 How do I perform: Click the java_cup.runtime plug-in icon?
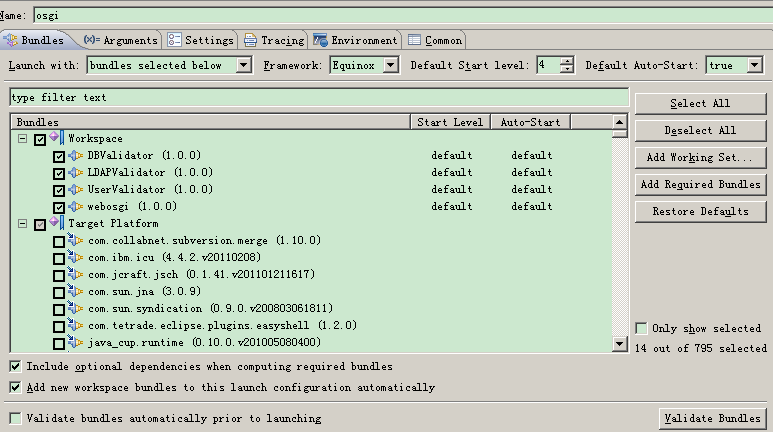[x=75, y=342]
